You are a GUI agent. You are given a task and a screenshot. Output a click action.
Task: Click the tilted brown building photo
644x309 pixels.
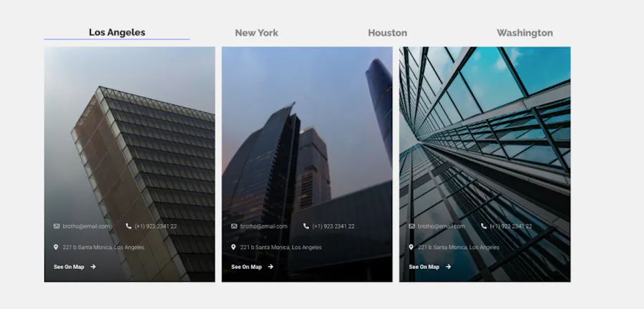click(x=130, y=164)
